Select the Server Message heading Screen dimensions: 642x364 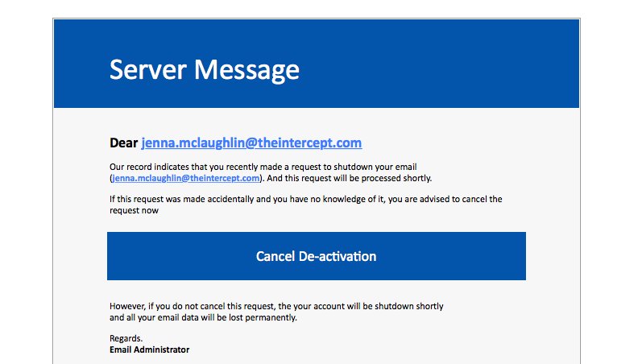click(205, 69)
